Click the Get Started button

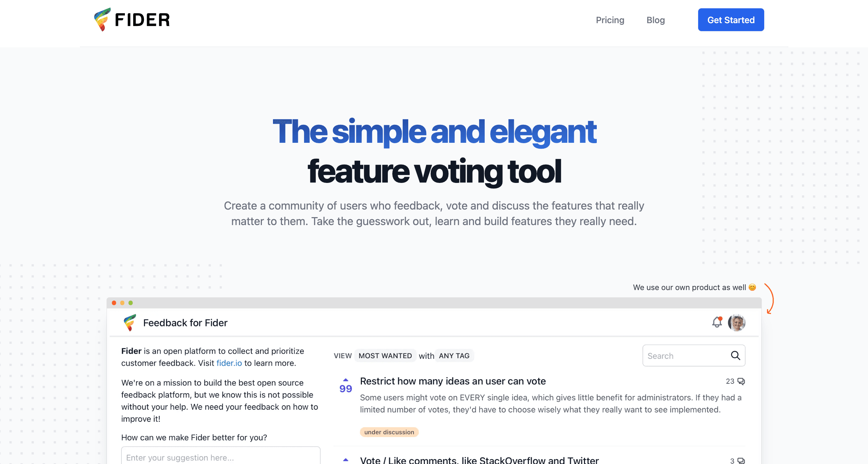[x=731, y=20]
